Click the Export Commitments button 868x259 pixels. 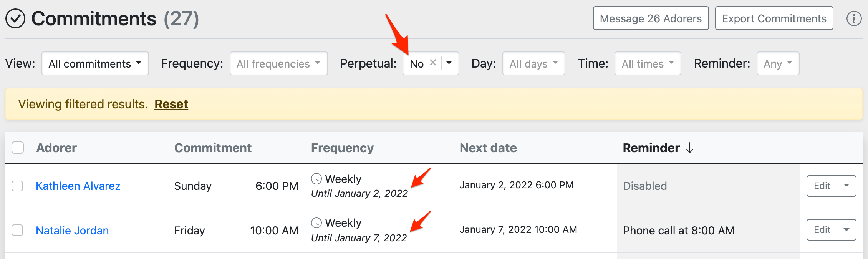(x=774, y=18)
